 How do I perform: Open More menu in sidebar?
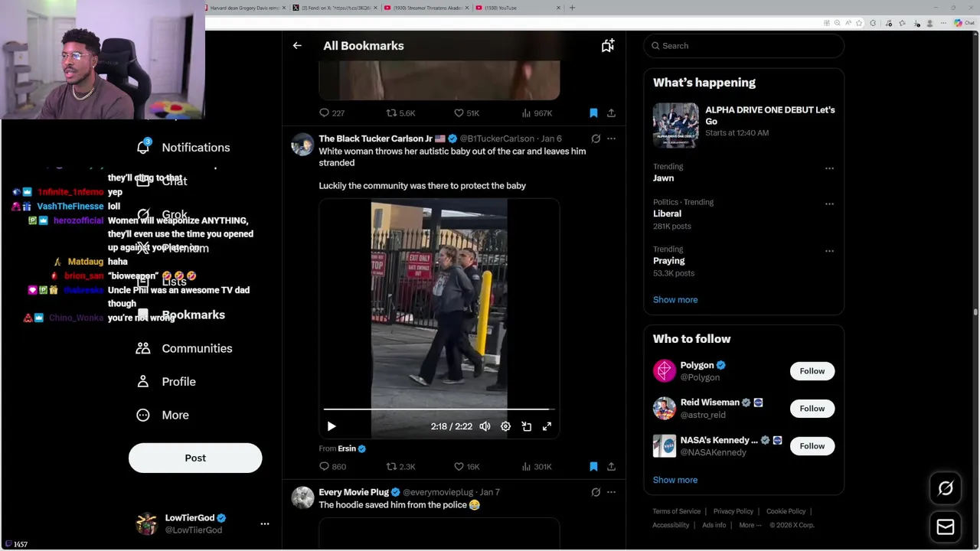(x=162, y=415)
